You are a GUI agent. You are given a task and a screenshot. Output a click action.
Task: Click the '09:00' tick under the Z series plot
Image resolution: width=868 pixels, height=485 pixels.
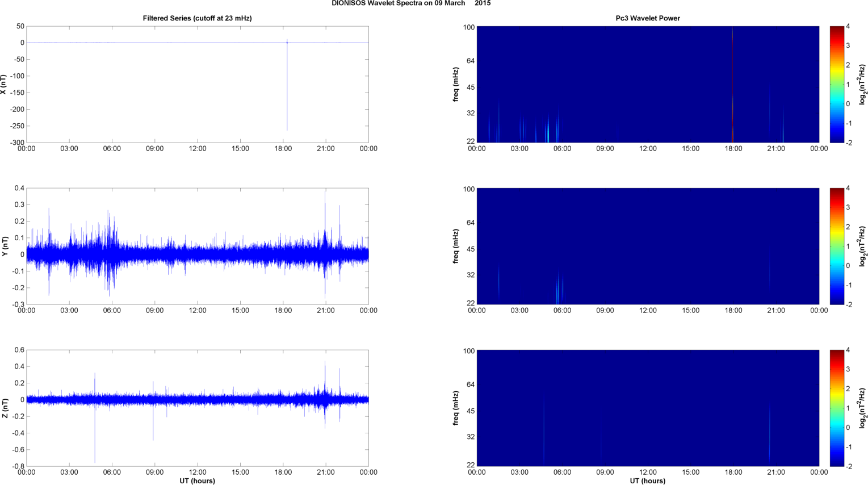pyautogui.click(x=154, y=473)
